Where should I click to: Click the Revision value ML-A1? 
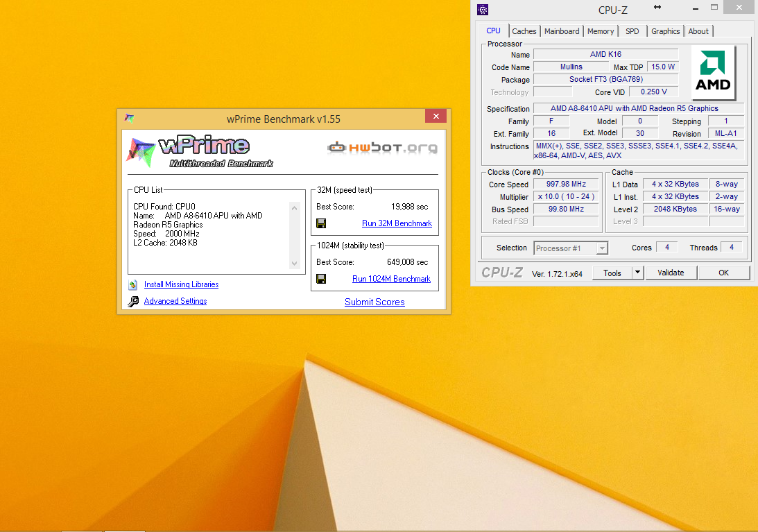coord(725,134)
